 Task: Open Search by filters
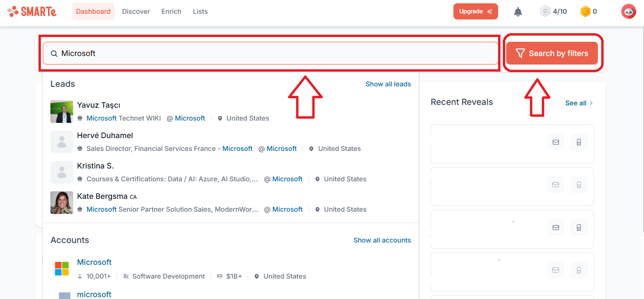point(552,53)
